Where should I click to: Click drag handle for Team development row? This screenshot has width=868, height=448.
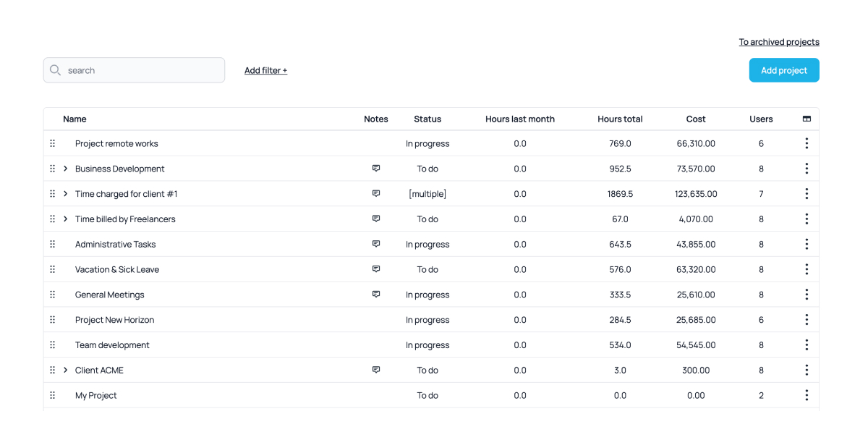tap(53, 345)
